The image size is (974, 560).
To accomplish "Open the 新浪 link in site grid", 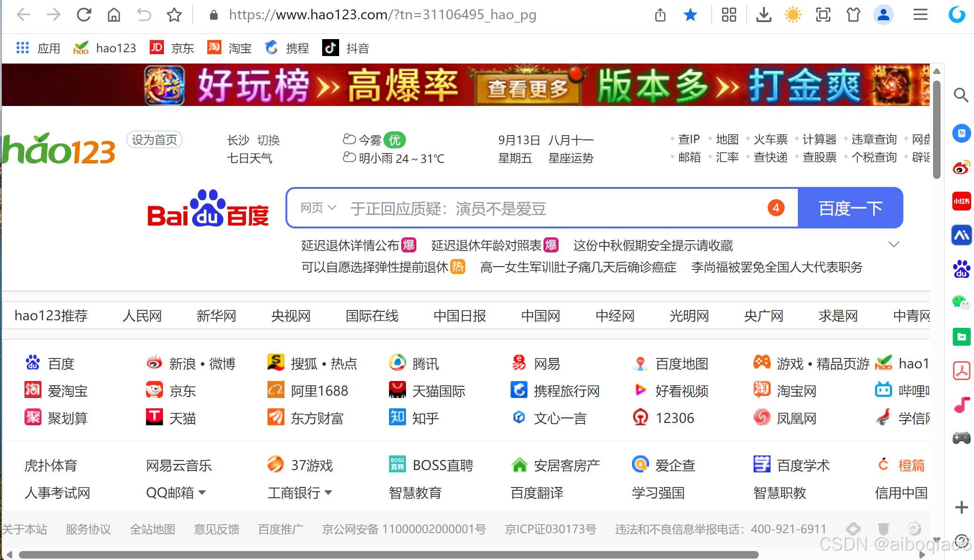I will (182, 364).
